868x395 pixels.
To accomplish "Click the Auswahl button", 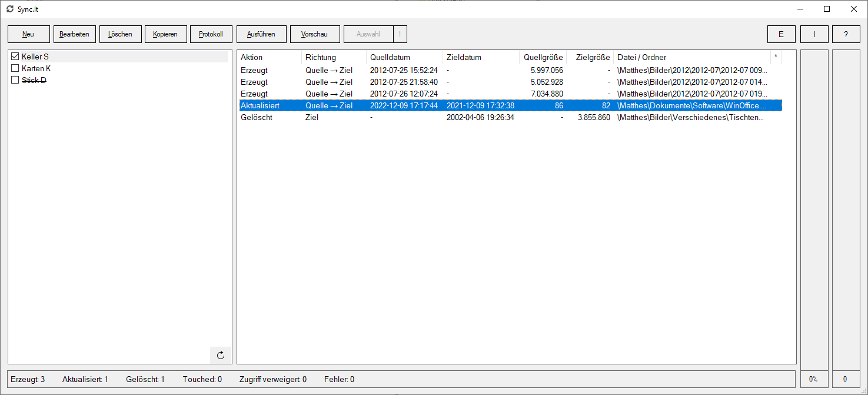I will tap(368, 34).
